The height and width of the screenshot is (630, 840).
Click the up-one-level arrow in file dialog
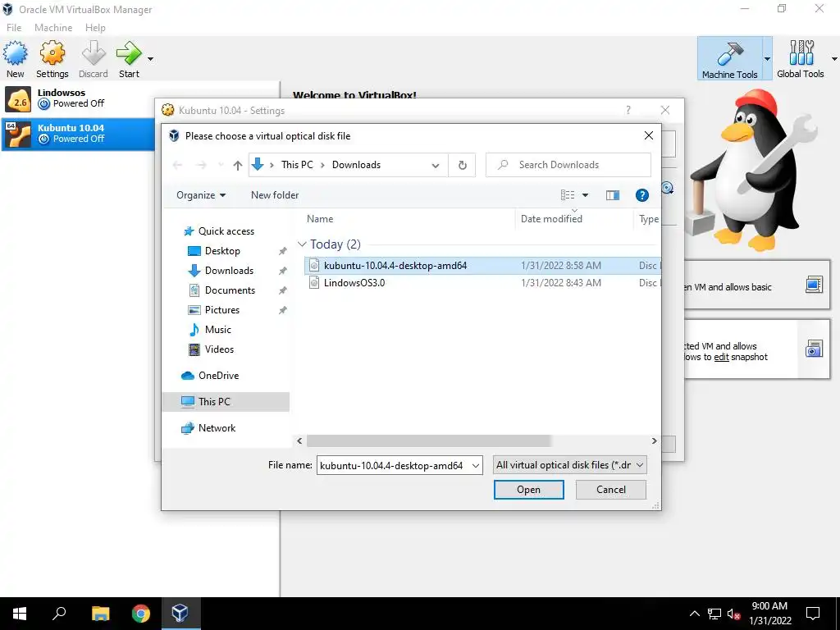(238, 166)
